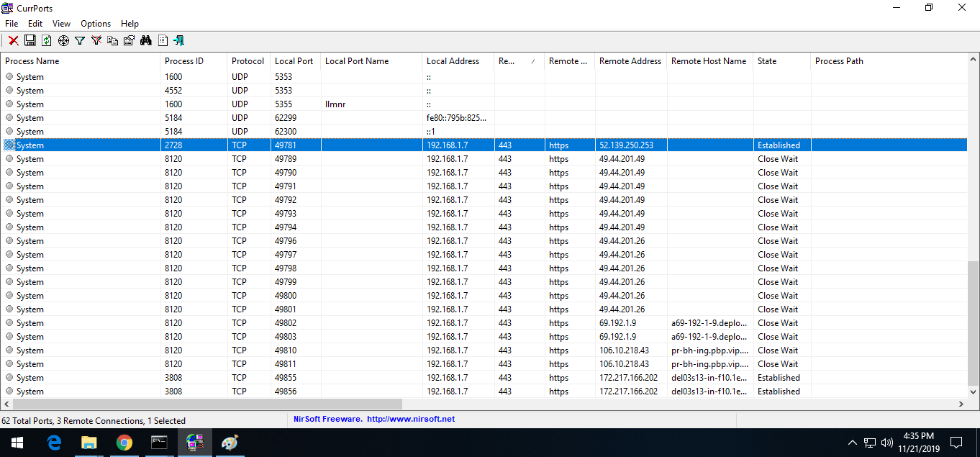Save the ports list to file
Viewport: 980px width, 457px height.
(x=30, y=40)
